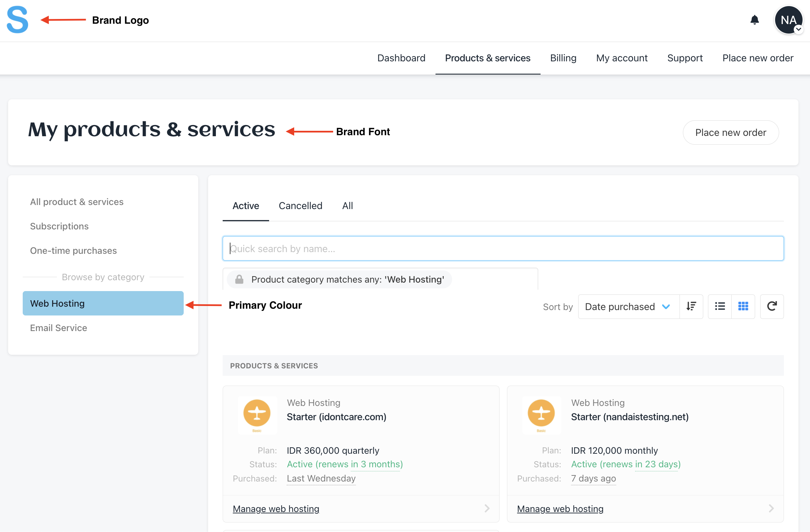Switch to the Cancelled tab
The width and height of the screenshot is (810, 532).
click(x=300, y=206)
